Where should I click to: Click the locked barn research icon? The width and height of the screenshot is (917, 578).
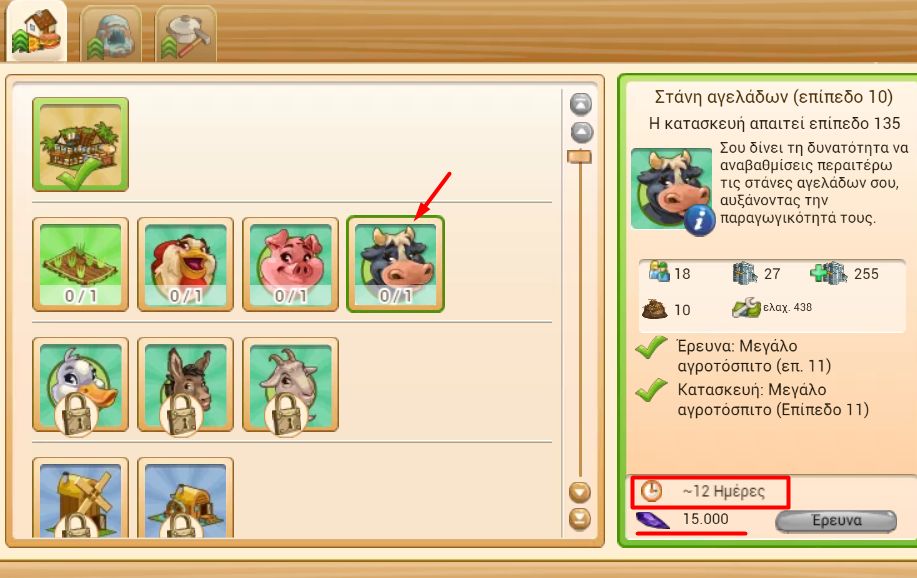pyautogui.click(x=185, y=498)
